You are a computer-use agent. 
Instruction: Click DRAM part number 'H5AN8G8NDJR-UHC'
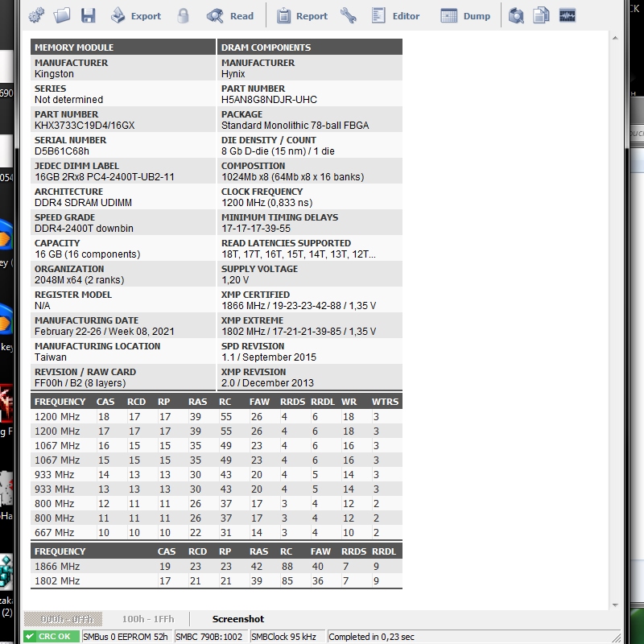point(269,99)
